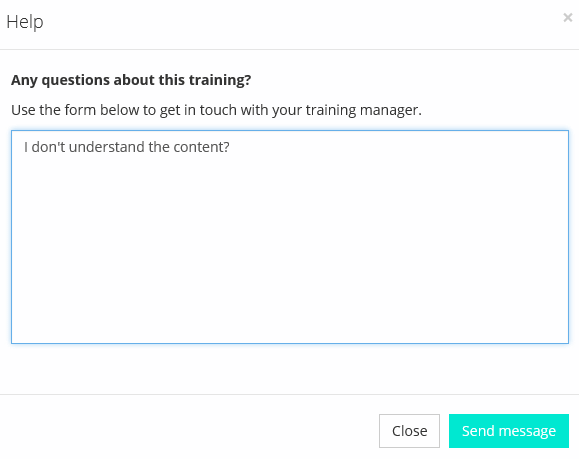Viewport: 579px width, 459px height.
Task: Click the 'Any questions about this training?' heading
Action: click(131, 80)
